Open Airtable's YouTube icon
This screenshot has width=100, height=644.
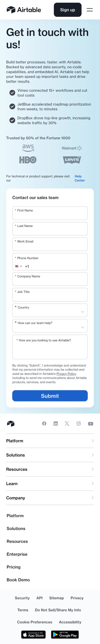point(90,424)
